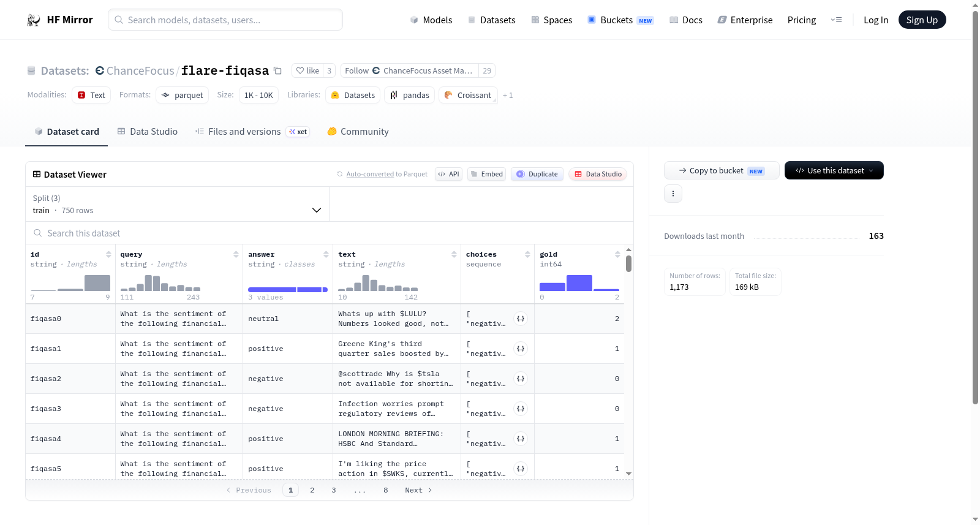Sort the answer column
980x525 pixels.
click(326, 254)
